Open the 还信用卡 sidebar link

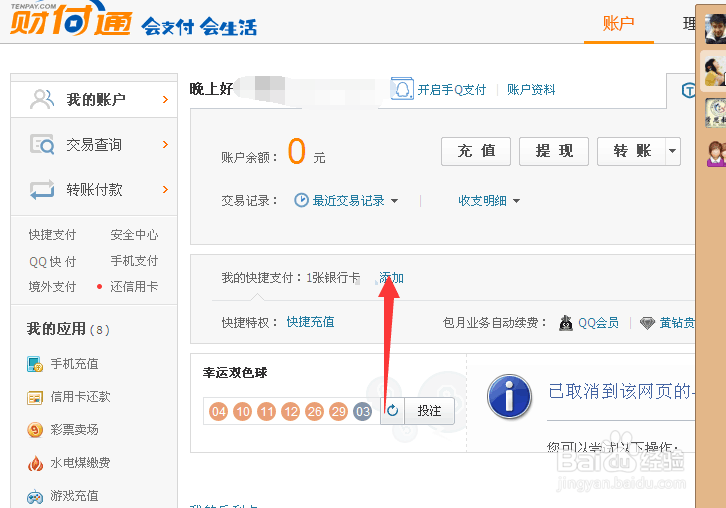tap(134, 287)
